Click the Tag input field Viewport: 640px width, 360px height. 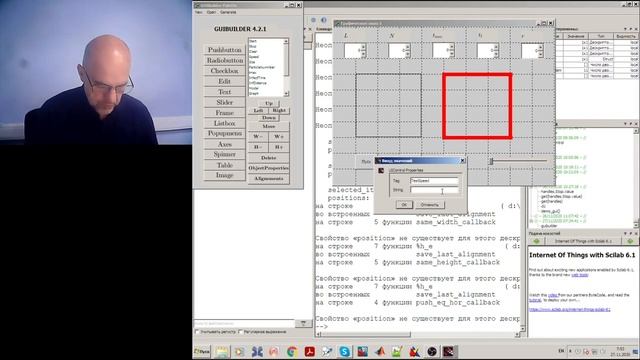coord(434,180)
